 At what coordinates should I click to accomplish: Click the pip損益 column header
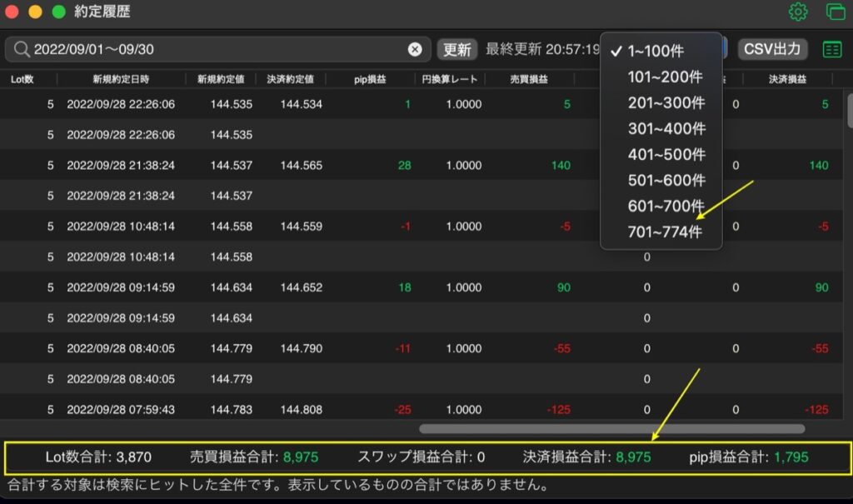tap(370, 79)
